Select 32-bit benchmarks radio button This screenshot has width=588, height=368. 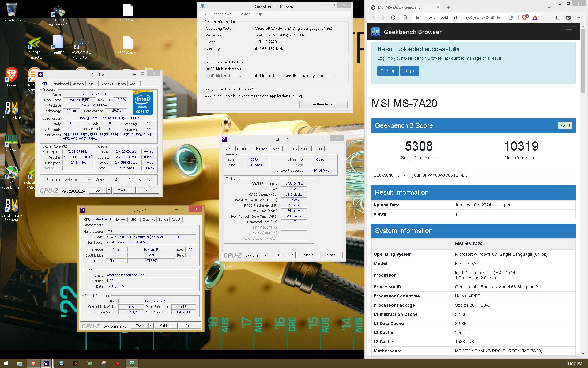point(208,69)
